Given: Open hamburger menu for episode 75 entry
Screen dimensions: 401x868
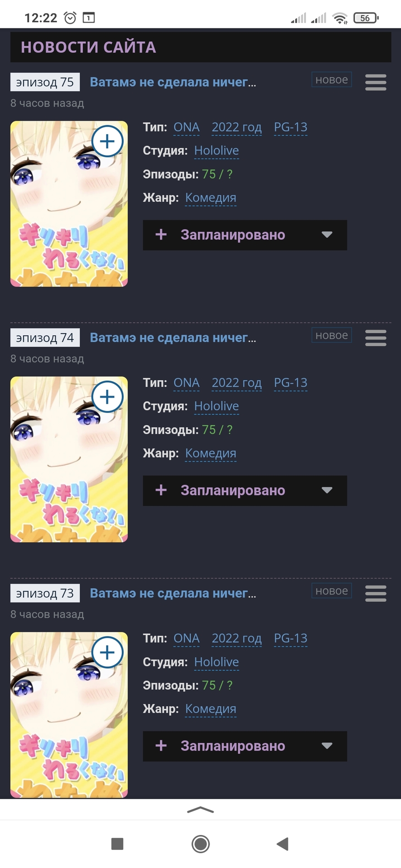Looking at the screenshot, I should tap(376, 82).
